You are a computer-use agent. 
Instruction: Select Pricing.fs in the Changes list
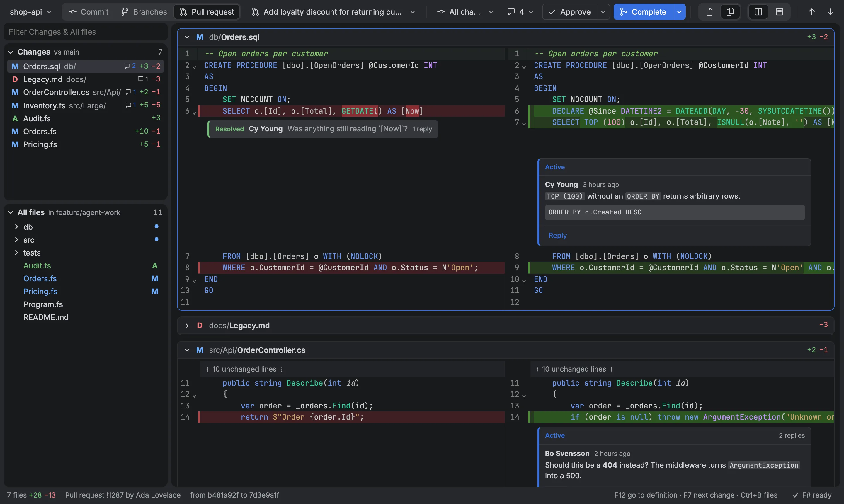tap(86, 144)
